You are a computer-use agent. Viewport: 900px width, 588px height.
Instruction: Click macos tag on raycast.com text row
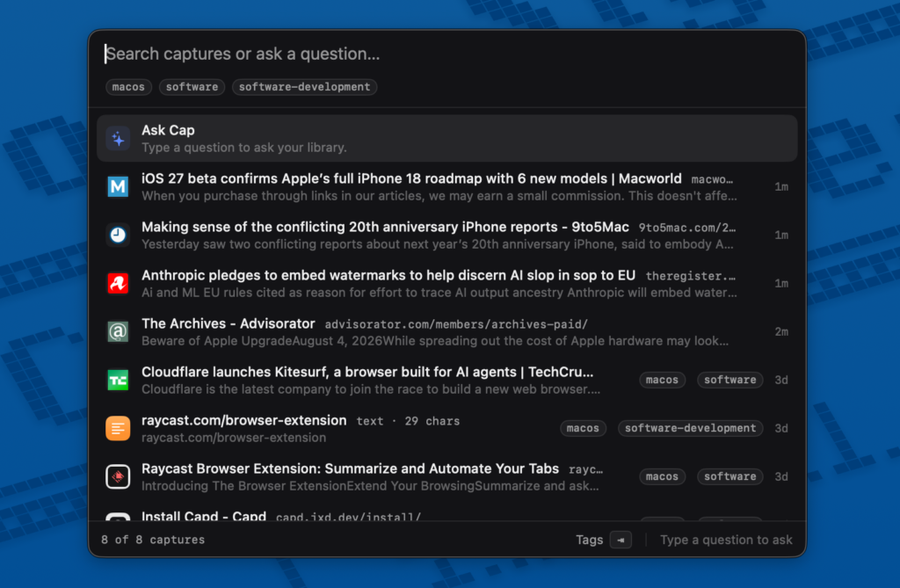point(583,428)
